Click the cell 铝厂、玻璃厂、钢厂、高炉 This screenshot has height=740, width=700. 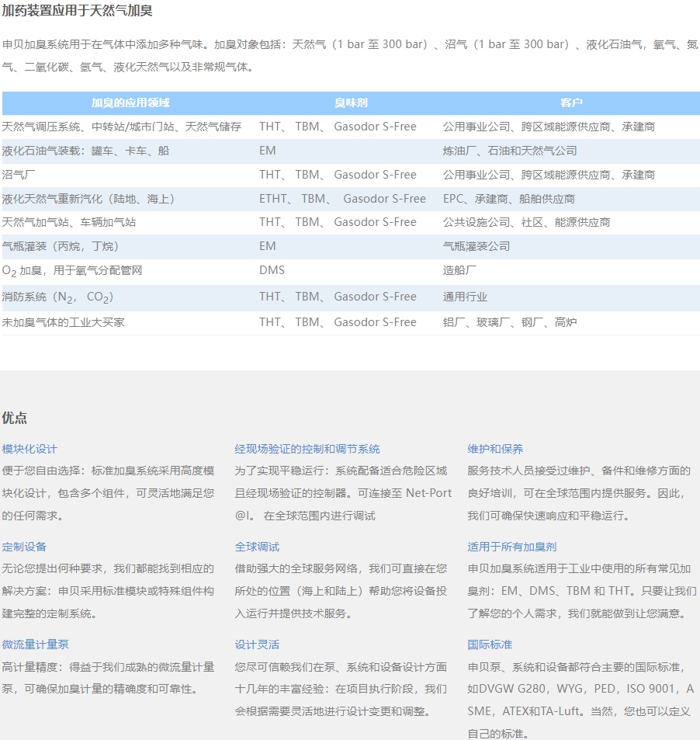(x=510, y=322)
